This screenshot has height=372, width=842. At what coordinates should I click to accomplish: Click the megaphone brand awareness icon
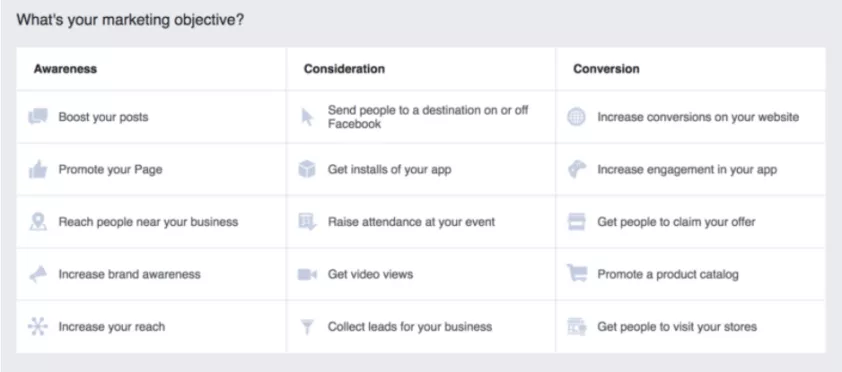38,274
